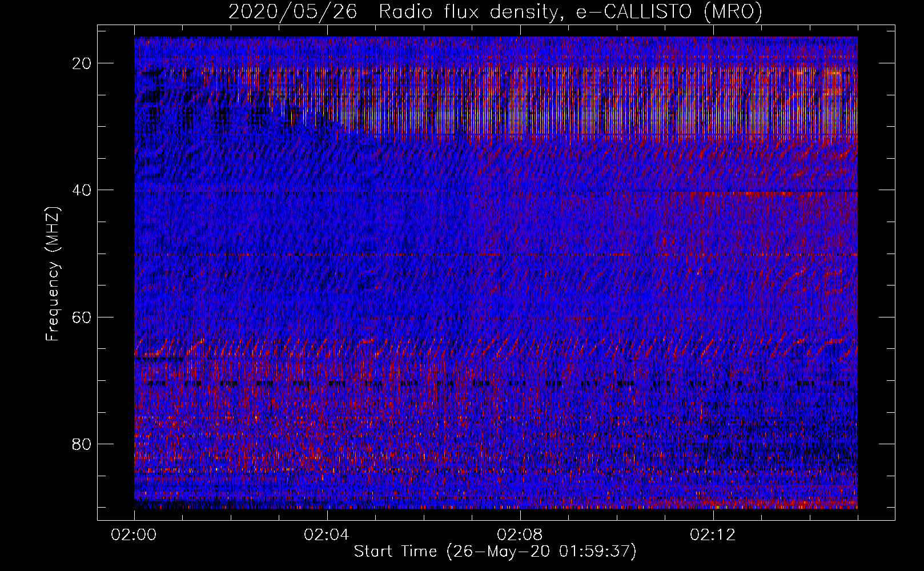Click the 'Start Time (26-May-20 01:59:37)' x-axis label
Image resolution: width=924 pixels, height=571 pixels.
coord(495,552)
